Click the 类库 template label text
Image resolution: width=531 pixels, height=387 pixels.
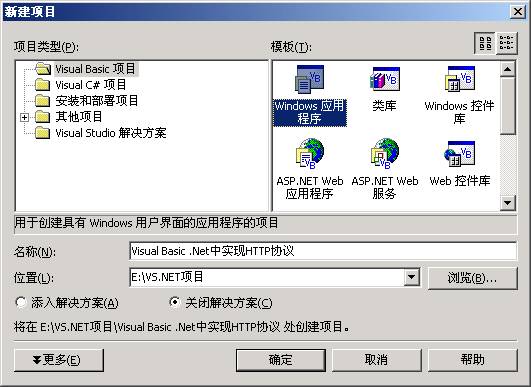coord(384,106)
